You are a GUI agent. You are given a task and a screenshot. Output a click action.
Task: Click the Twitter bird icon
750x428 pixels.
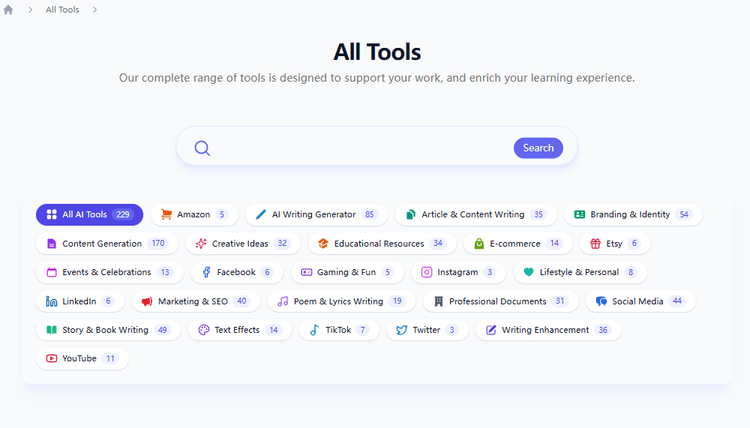pyautogui.click(x=401, y=330)
